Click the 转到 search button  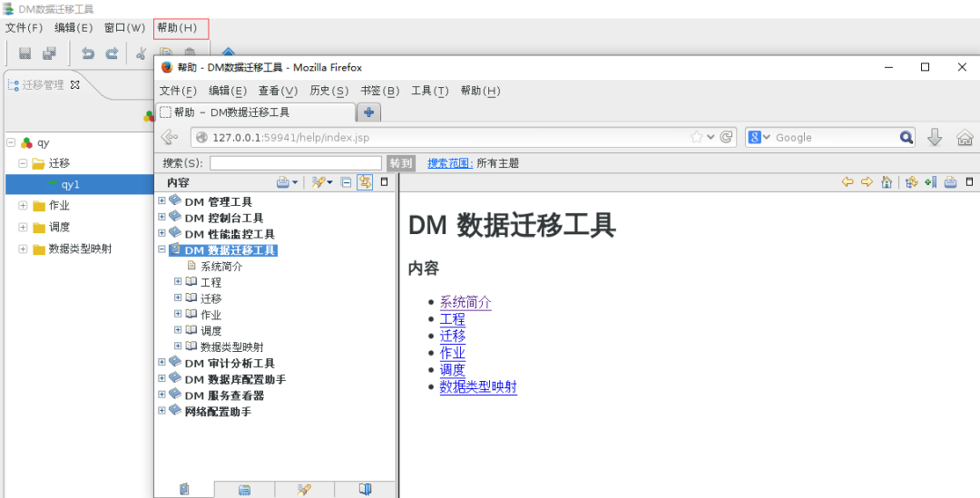401,163
